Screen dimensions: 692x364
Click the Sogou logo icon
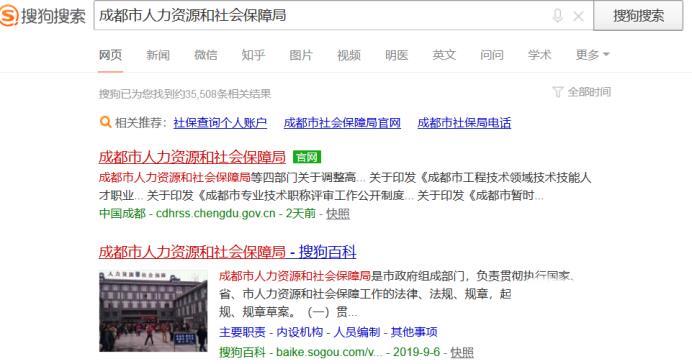point(9,16)
